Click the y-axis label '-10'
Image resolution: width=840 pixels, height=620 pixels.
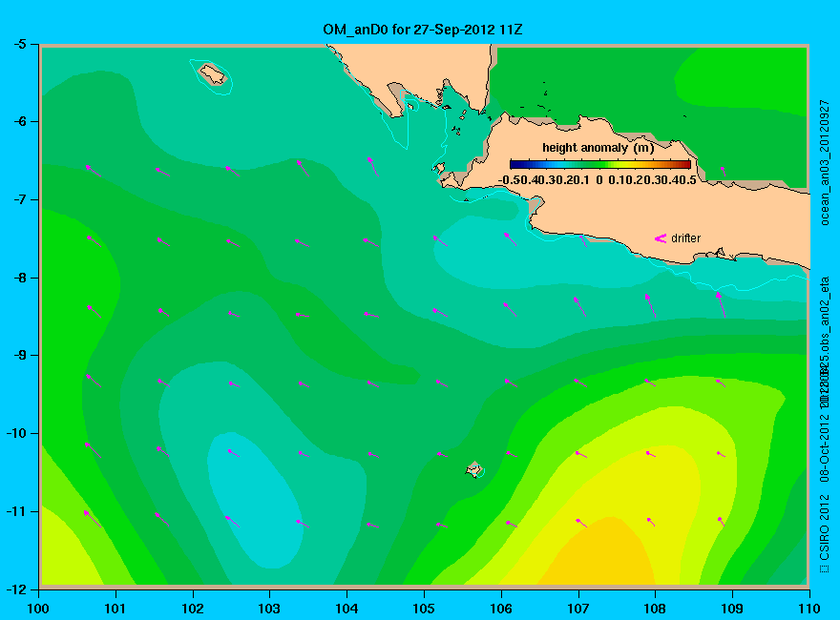(x=15, y=433)
